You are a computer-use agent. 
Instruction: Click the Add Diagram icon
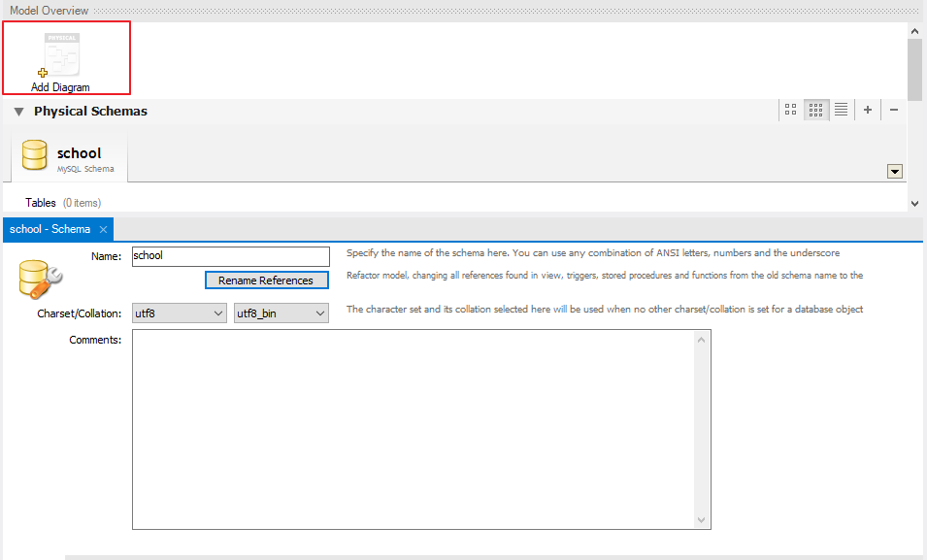(x=61, y=56)
